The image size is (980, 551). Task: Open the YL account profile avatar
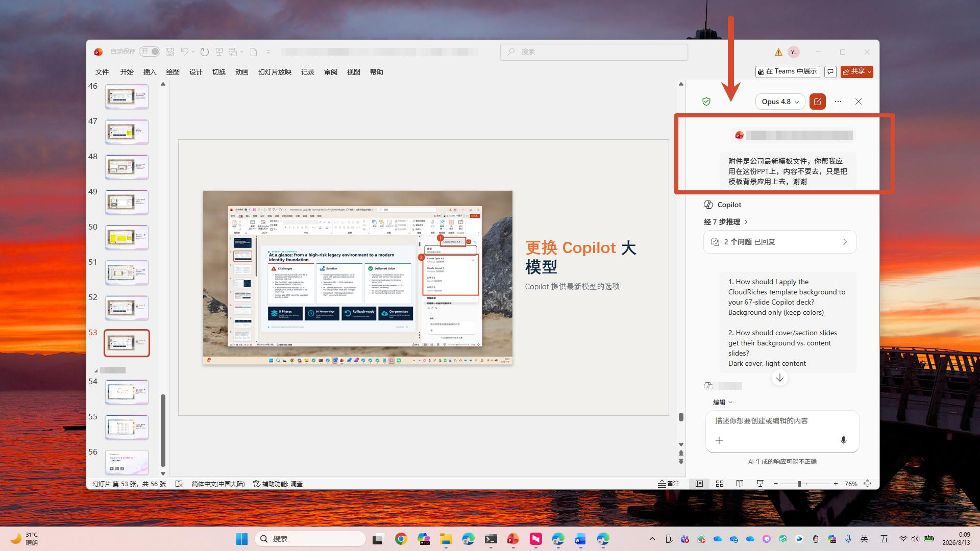click(794, 52)
